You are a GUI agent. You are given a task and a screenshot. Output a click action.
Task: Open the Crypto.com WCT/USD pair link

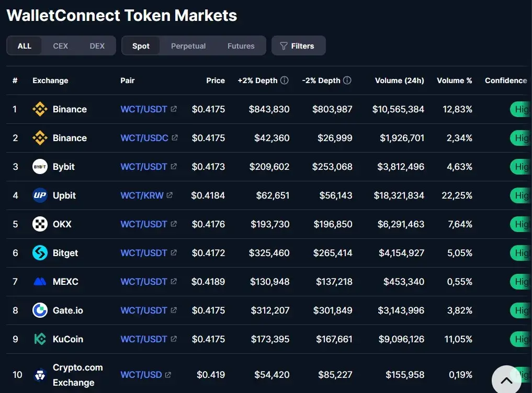coord(141,375)
